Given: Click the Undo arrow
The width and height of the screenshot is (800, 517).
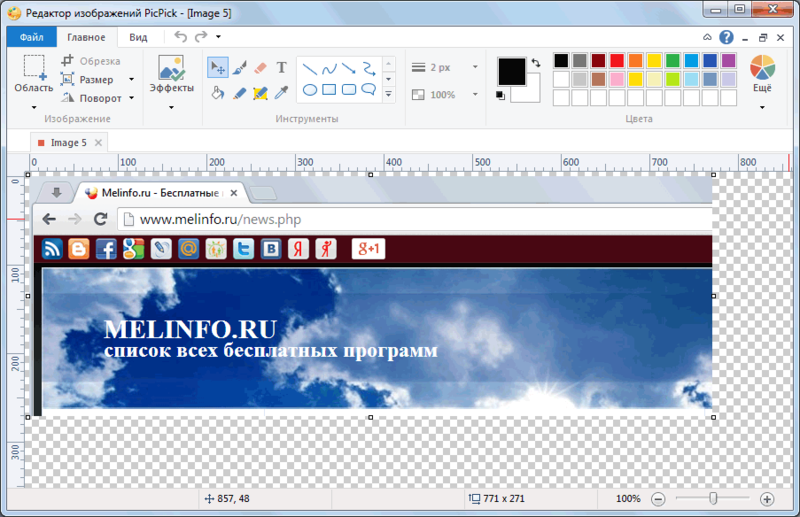Looking at the screenshot, I should tap(180, 36).
